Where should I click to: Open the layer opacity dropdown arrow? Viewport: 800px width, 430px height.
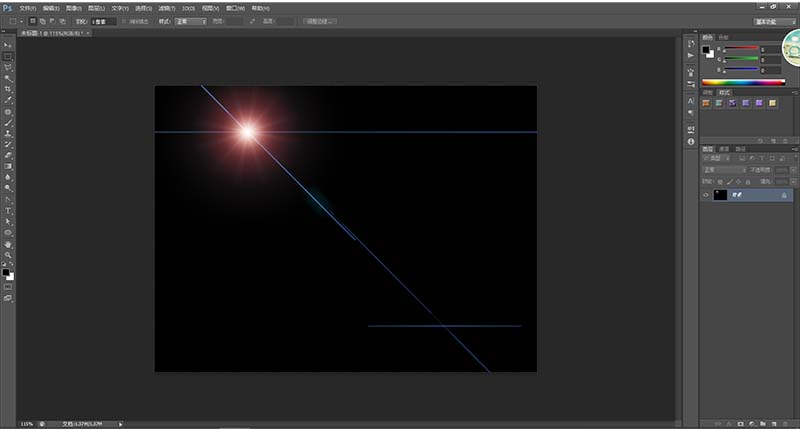click(793, 170)
